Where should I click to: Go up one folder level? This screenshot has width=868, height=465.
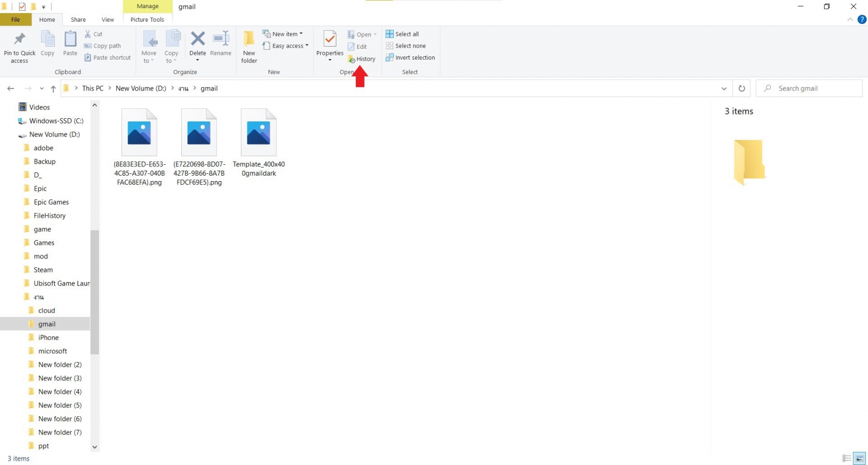pyautogui.click(x=53, y=88)
